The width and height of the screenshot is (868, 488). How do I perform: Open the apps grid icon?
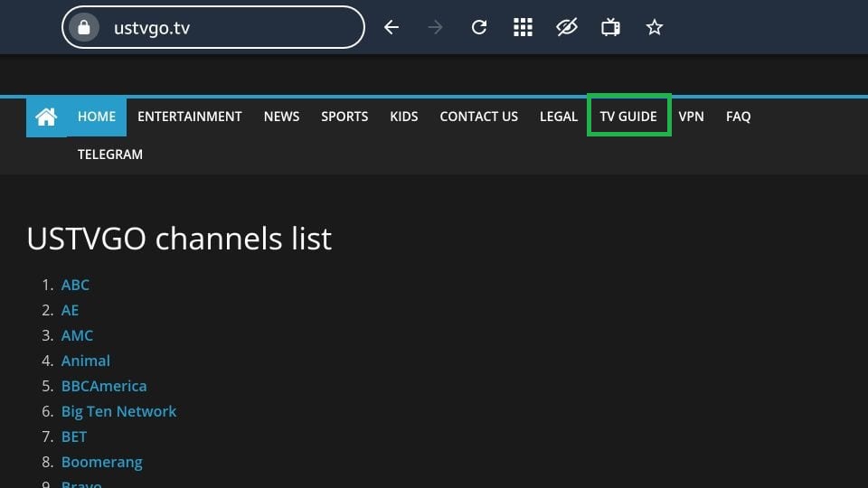click(x=523, y=27)
